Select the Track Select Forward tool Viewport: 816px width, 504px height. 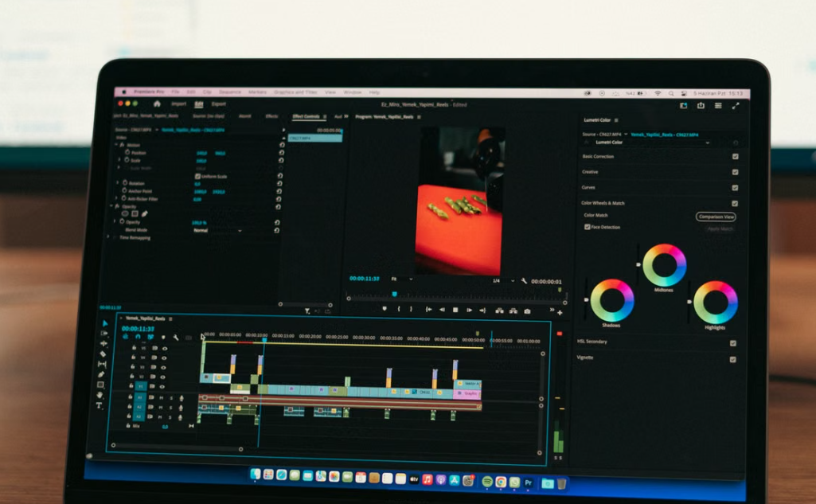(x=104, y=334)
